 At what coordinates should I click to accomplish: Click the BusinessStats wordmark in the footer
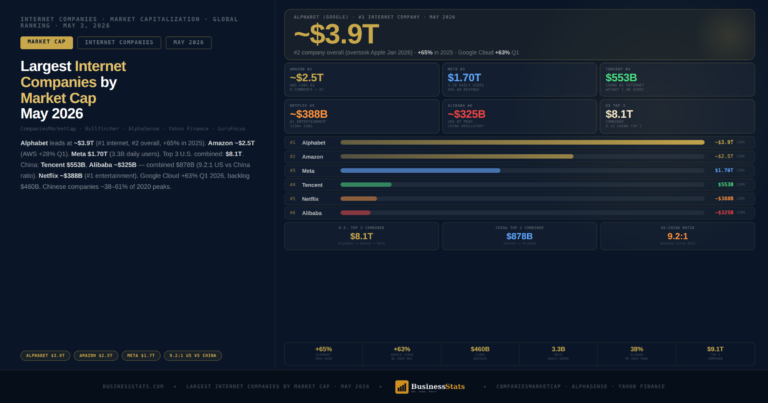438,387
